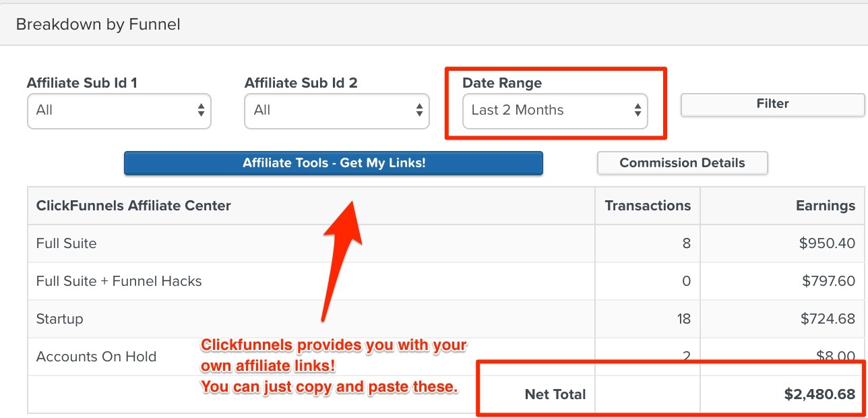This screenshot has height=418, width=868.
Task: Click the $2,480.68 net total amount
Action: coord(820,394)
